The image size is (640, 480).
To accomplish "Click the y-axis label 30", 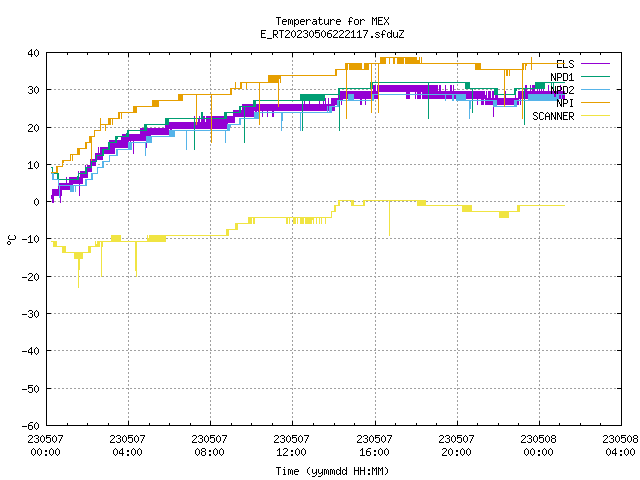I will point(33,90).
